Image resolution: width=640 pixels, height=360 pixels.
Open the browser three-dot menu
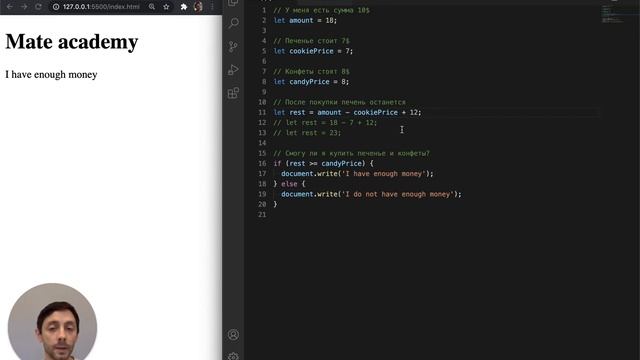[x=212, y=7]
